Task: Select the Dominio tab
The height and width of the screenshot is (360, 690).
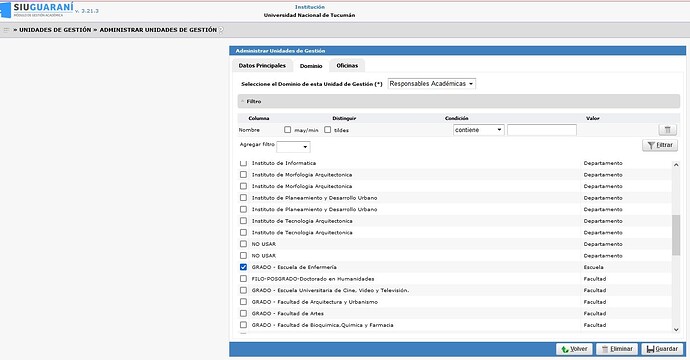Action: pyautogui.click(x=311, y=66)
